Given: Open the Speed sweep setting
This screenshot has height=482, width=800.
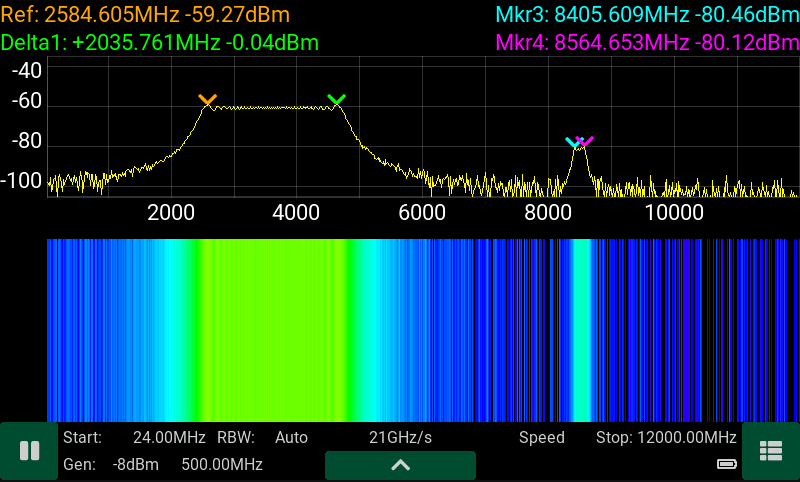Looking at the screenshot, I should click(x=541, y=438).
